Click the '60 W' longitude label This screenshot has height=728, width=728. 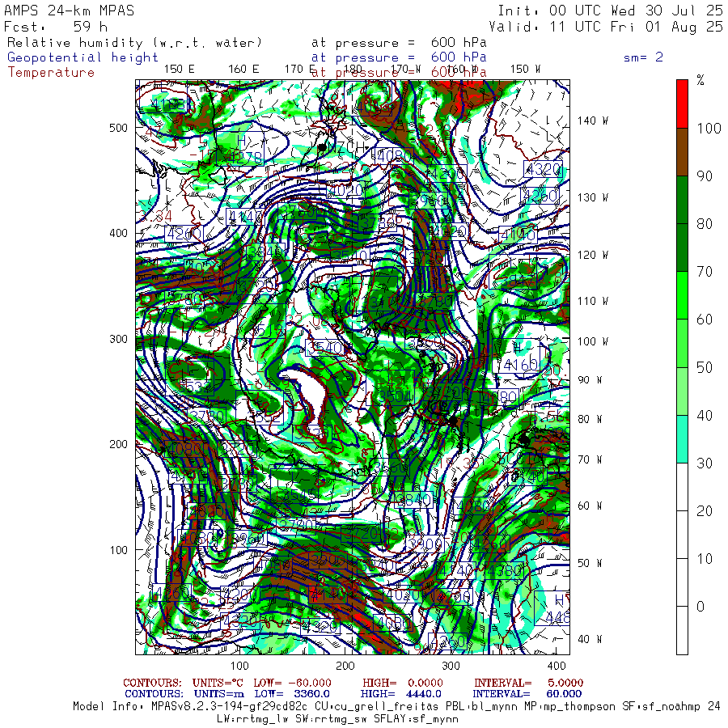[x=589, y=506]
